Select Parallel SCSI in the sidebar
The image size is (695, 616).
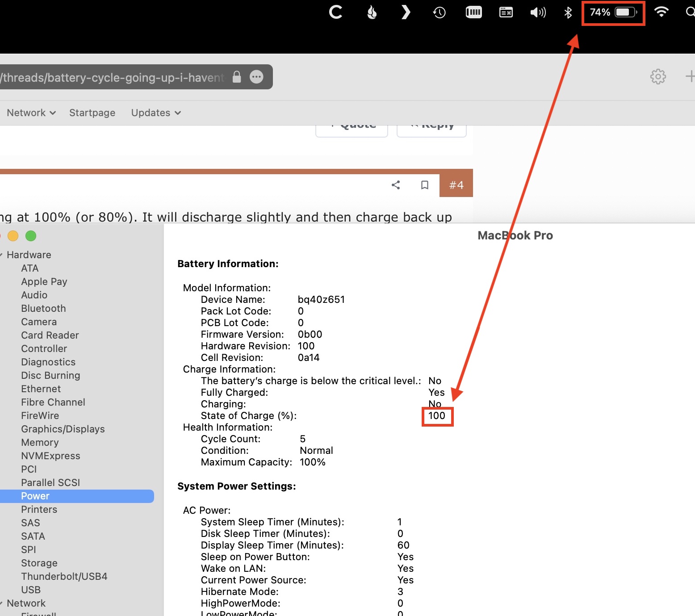[x=50, y=482]
